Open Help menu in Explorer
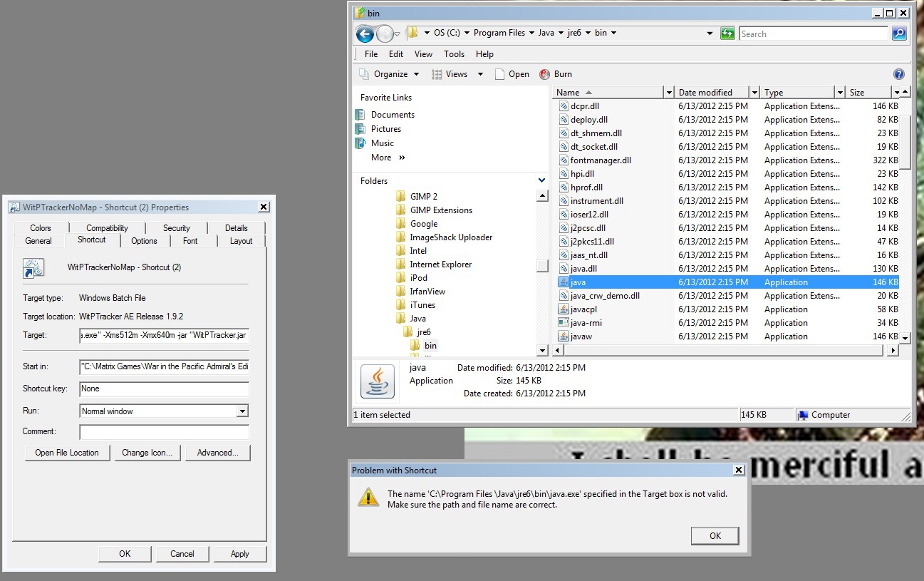This screenshot has height=581, width=924. pyautogui.click(x=484, y=54)
